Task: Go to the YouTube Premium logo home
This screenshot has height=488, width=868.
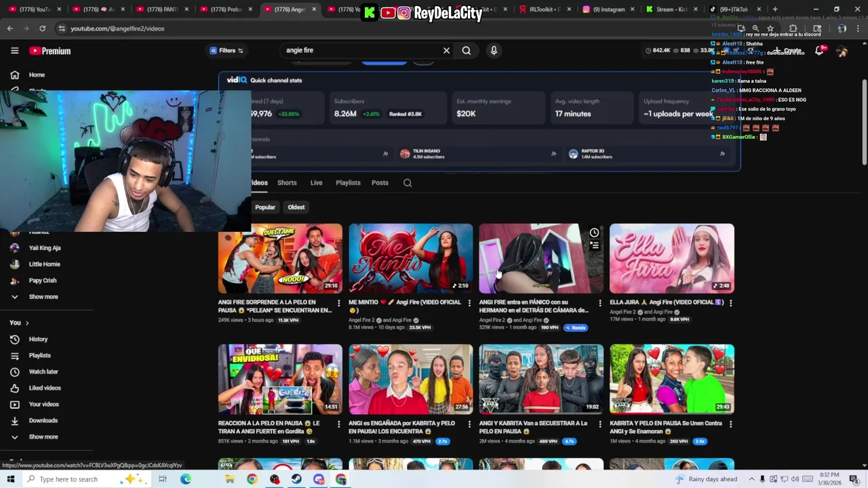Action: 50,51
